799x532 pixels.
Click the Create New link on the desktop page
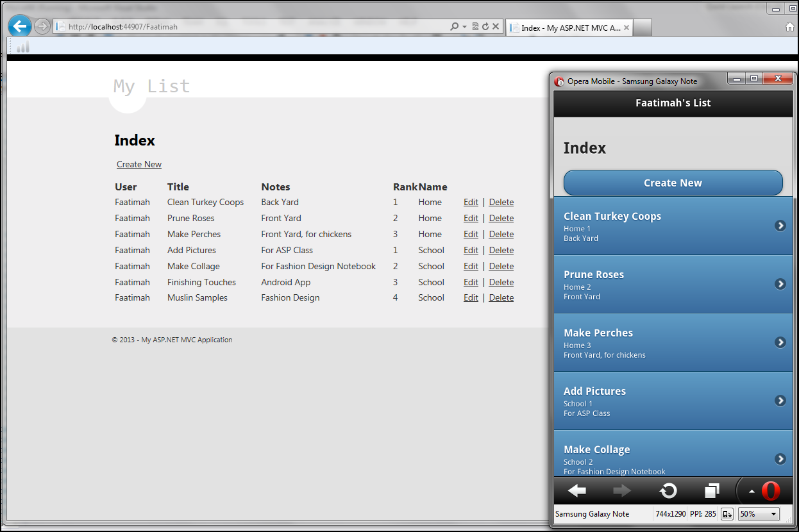pyautogui.click(x=139, y=165)
